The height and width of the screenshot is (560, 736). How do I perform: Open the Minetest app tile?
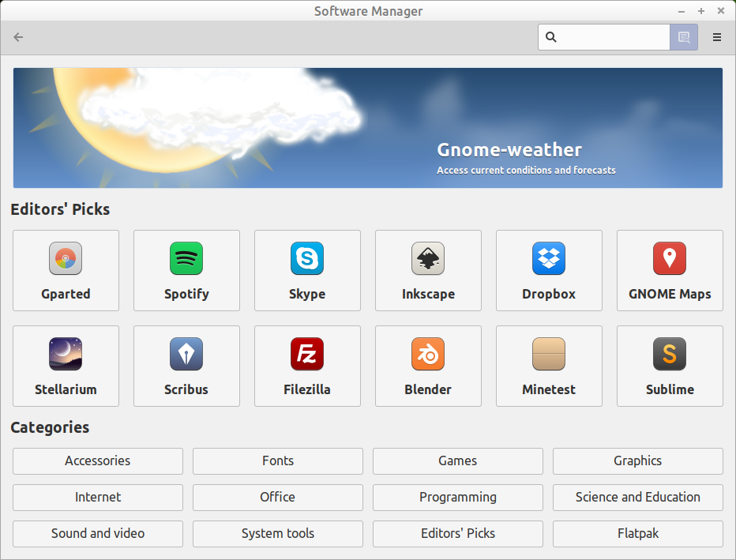pos(549,366)
